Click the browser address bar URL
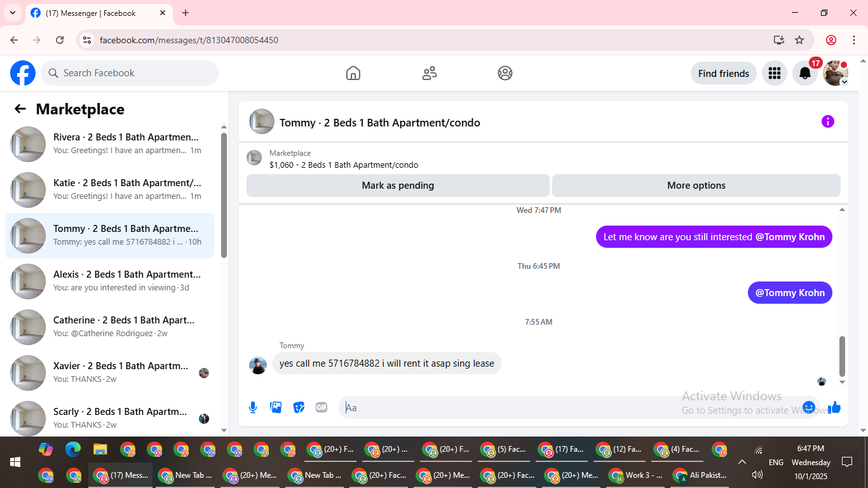Screen dimensions: 868x488 189,40
